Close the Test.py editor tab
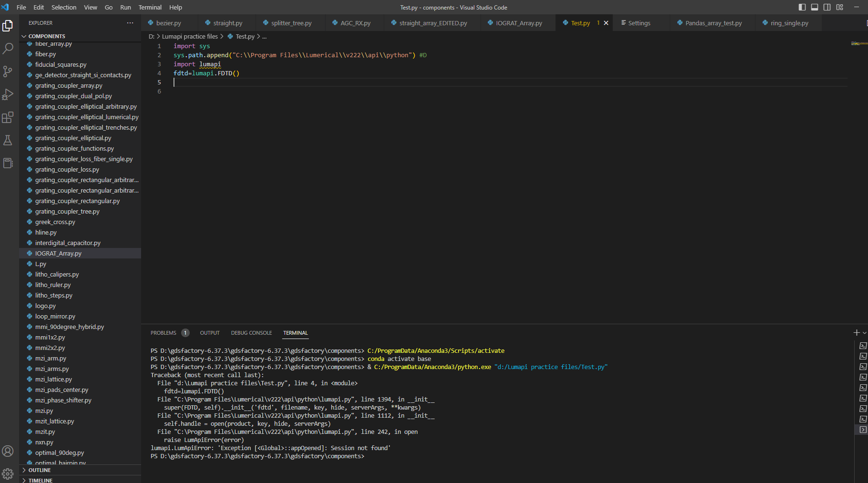 coord(606,23)
